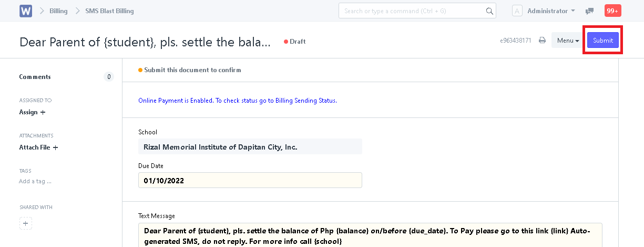Click Add a tag field

(x=35, y=181)
